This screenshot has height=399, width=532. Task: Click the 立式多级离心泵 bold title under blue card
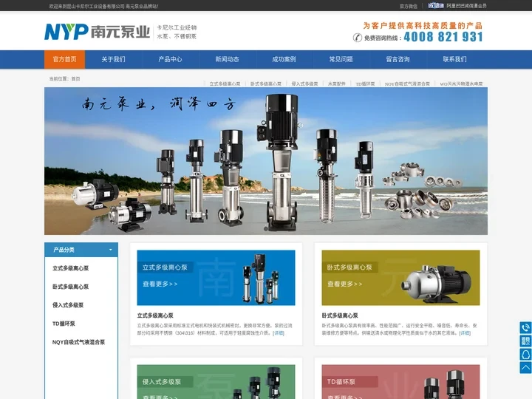(x=155, y=316)
